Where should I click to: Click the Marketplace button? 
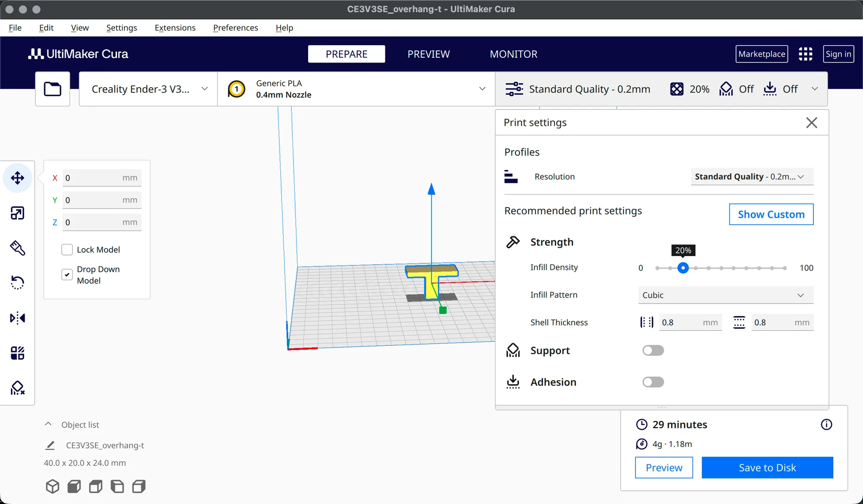pos(762,54)
